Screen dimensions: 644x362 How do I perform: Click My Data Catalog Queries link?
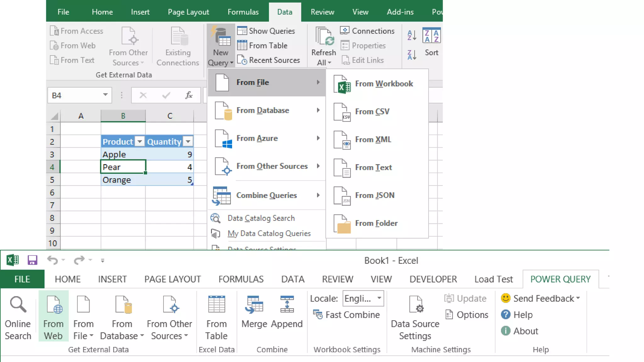[x=269, y=233]
